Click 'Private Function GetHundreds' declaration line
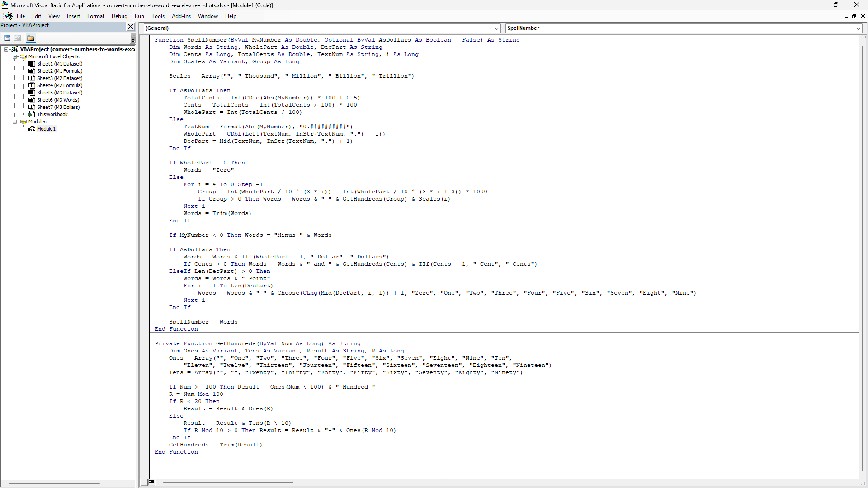The image size is (868, 488). click(x=258, y=343)
